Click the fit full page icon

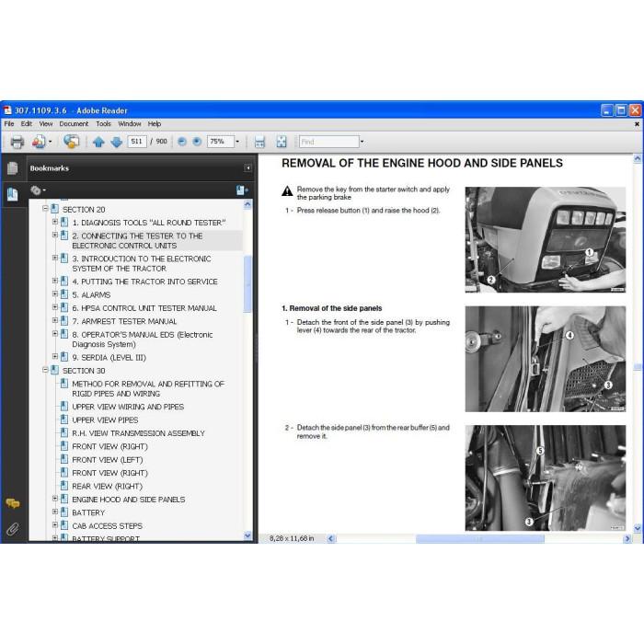[x=282, y=142]
